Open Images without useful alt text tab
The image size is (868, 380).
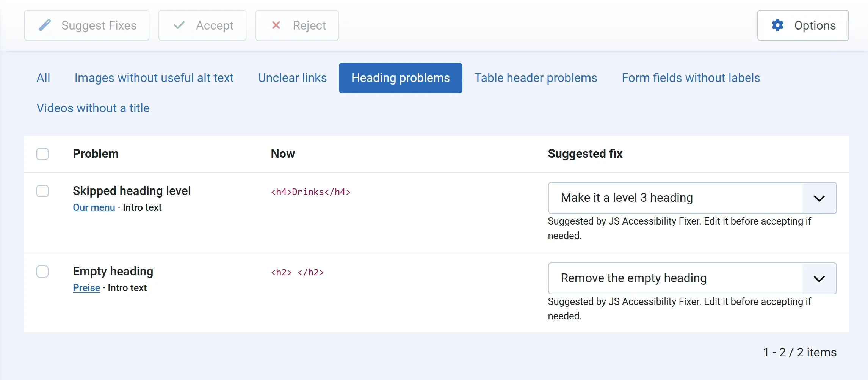tap(154, 78)
